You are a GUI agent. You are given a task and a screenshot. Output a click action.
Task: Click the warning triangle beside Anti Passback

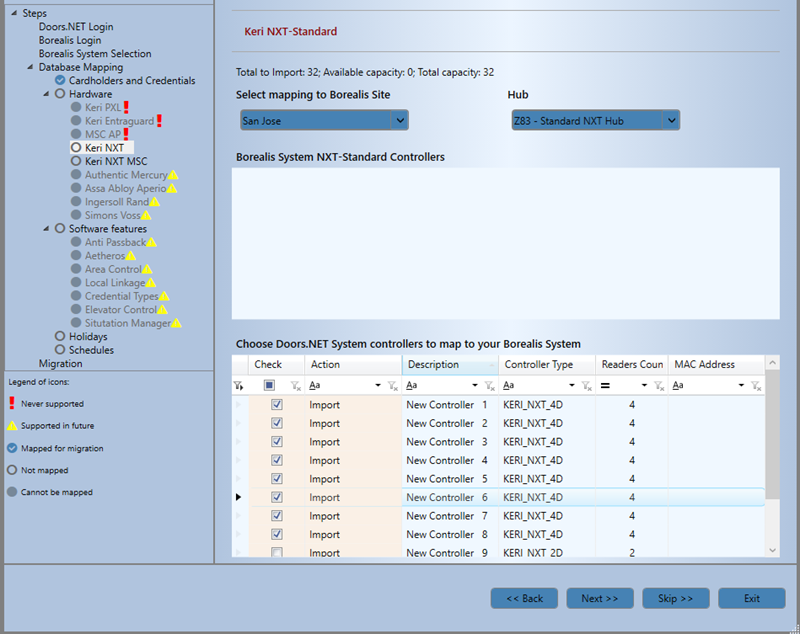(152, 242)
